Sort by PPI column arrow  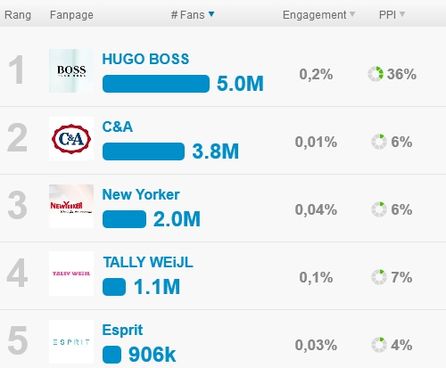(402, 14)
